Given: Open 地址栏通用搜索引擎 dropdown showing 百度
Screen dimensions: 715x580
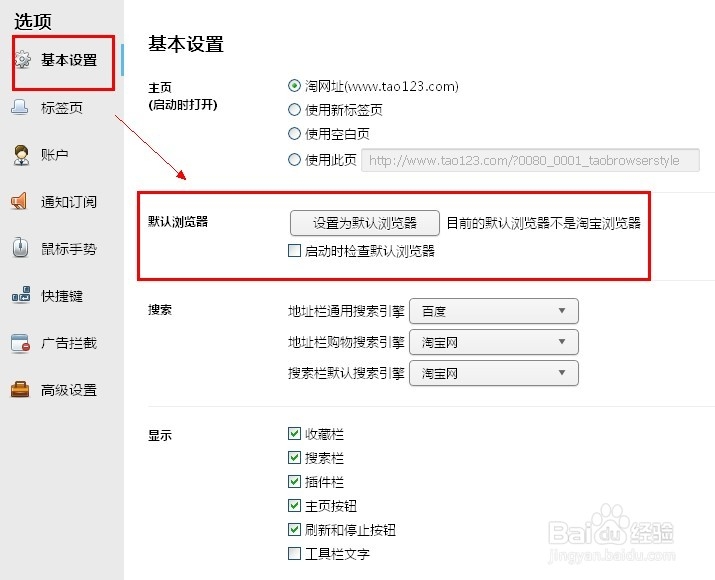Looking at the screenshot, I should click(494, 311).
